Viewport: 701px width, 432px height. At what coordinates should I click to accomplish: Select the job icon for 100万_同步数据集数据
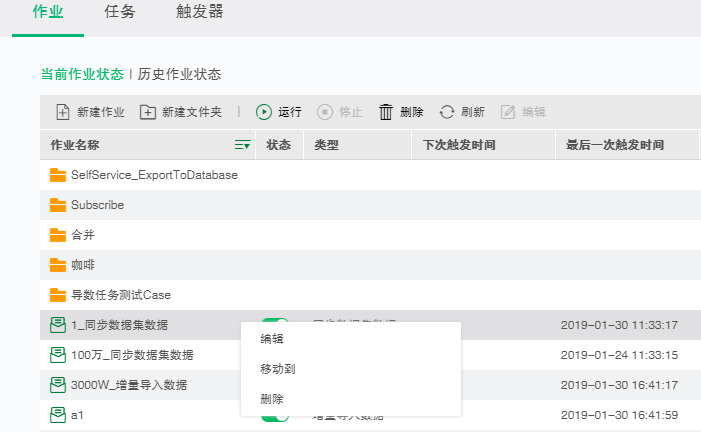pos(59,355)
